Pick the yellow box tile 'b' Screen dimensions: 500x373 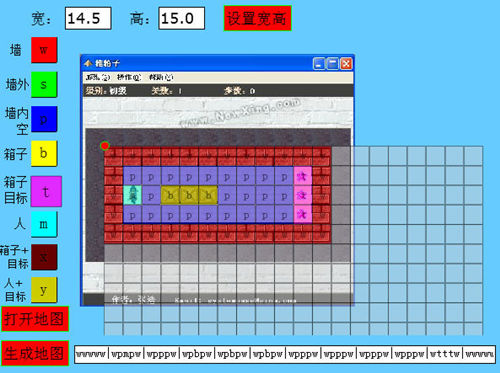click(x=44, y=153)
